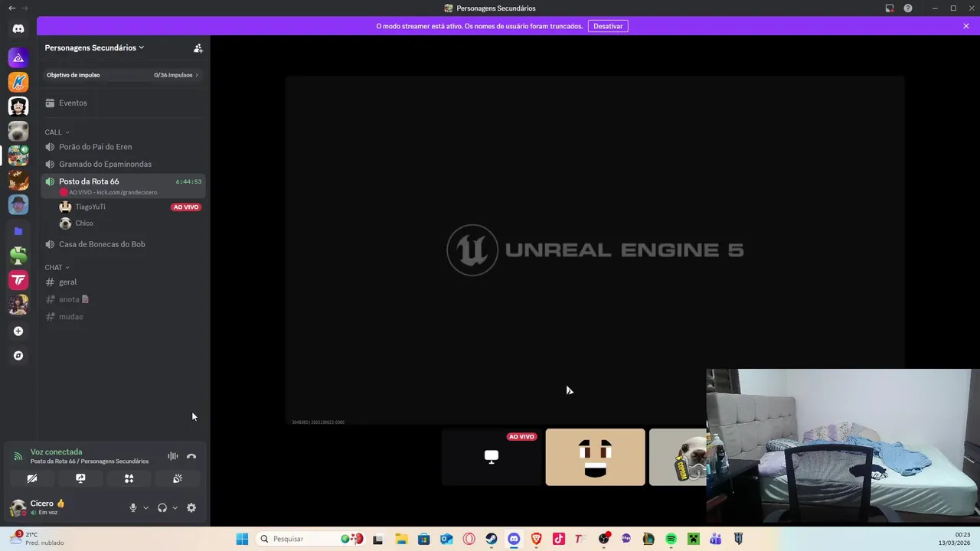Join Porão do Pai do Eren voice channel
Viewport: 980px width, 551px height.
pyautogui.click(x=122, y=146)
